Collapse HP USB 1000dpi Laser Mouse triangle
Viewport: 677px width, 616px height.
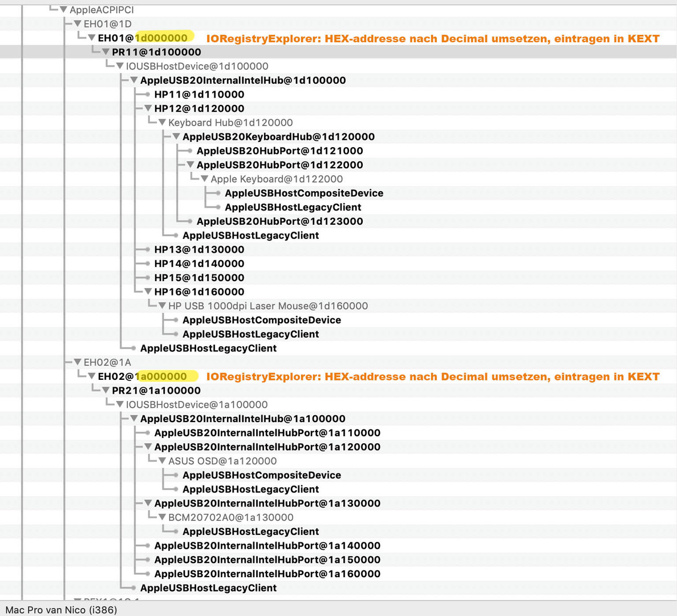pyautogui.click(x=163, y=306)
